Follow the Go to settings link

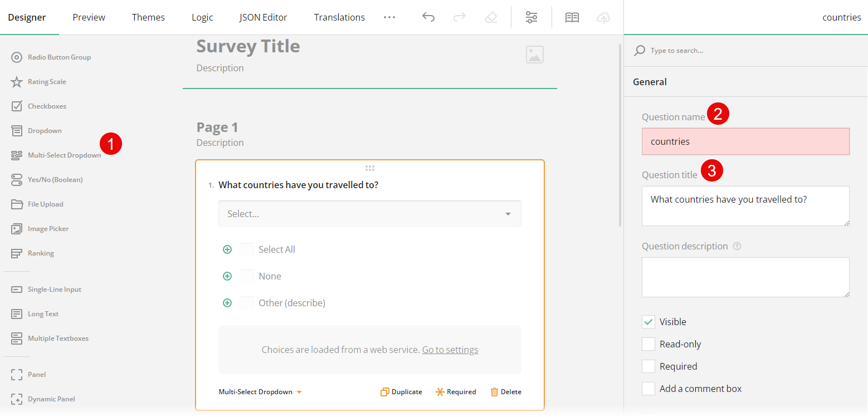[450, 350]
